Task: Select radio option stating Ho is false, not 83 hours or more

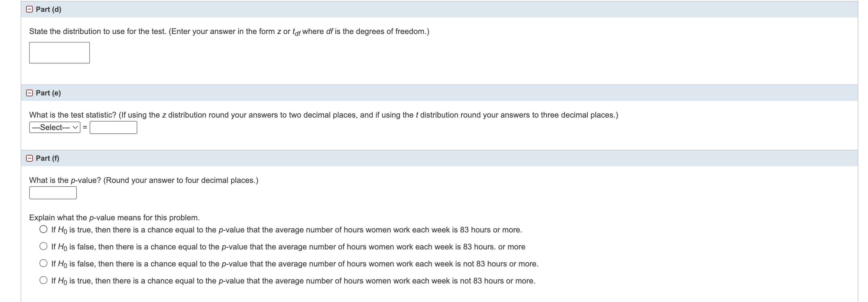Action: (43, 264)
